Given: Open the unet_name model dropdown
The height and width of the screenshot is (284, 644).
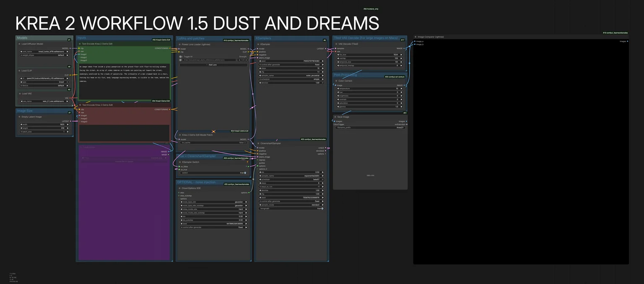Looking at the screenshot, I should pyautogui.click(x=44, y=52).
